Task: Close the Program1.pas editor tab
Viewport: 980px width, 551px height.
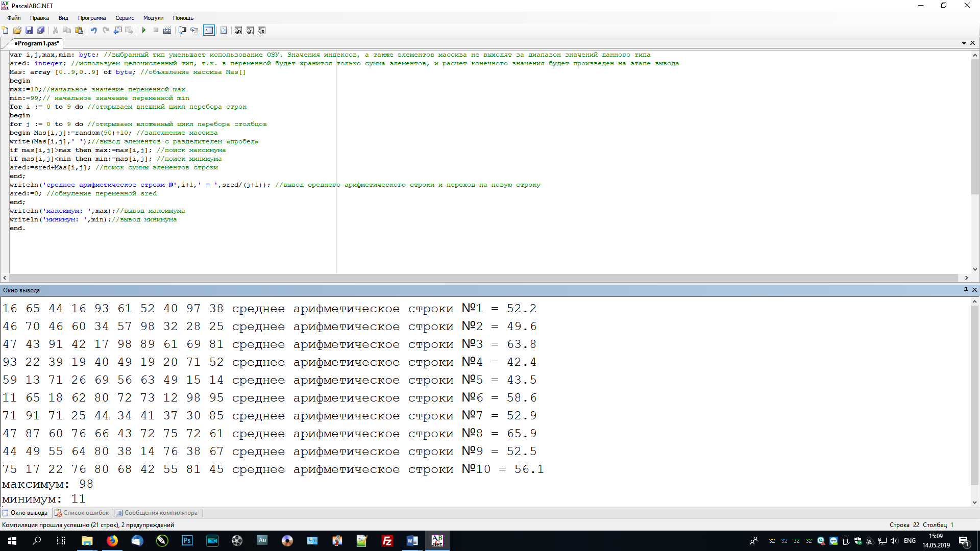Action: click(973, 43)
